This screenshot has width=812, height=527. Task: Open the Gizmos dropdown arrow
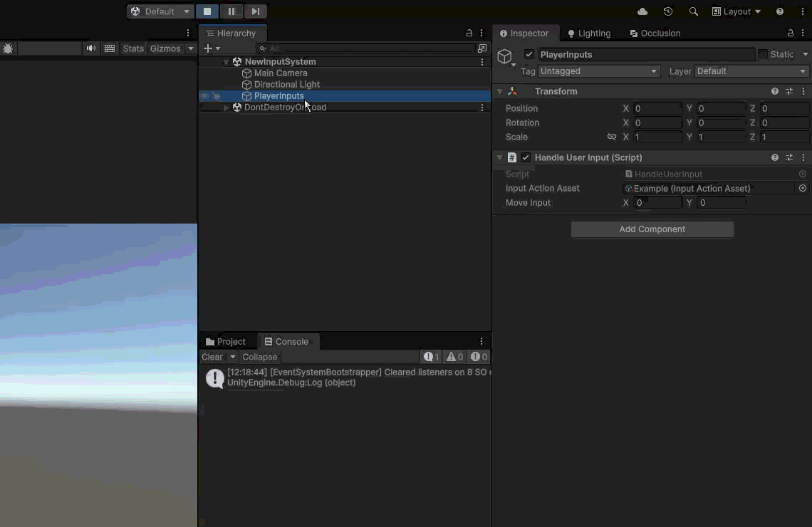click(x=191, y=48)
